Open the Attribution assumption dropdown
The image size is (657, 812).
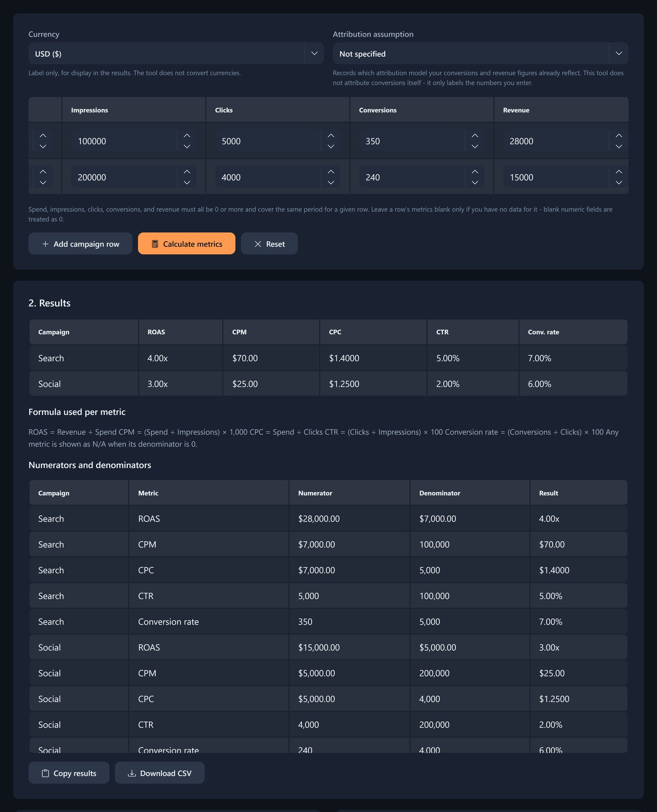[x=480, y=53]
